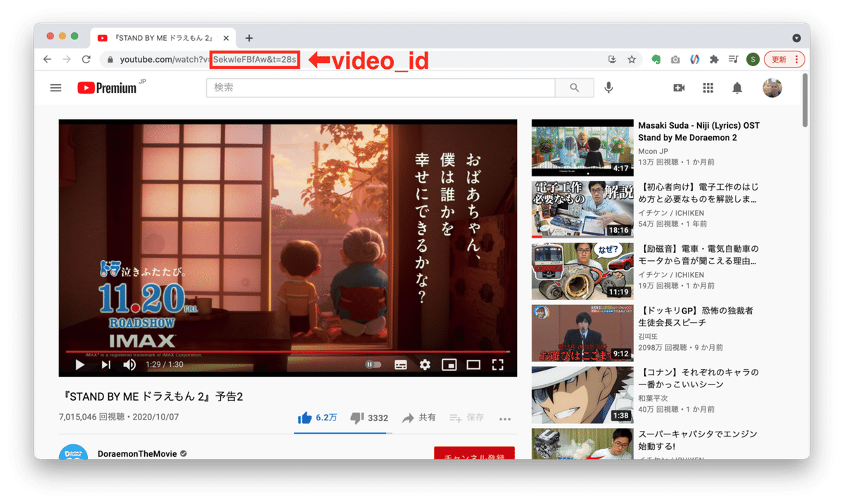The image size is (844, 504).
Task: Click the red チャンネル登録 subscribe button
Action: (x=474, y=453)
